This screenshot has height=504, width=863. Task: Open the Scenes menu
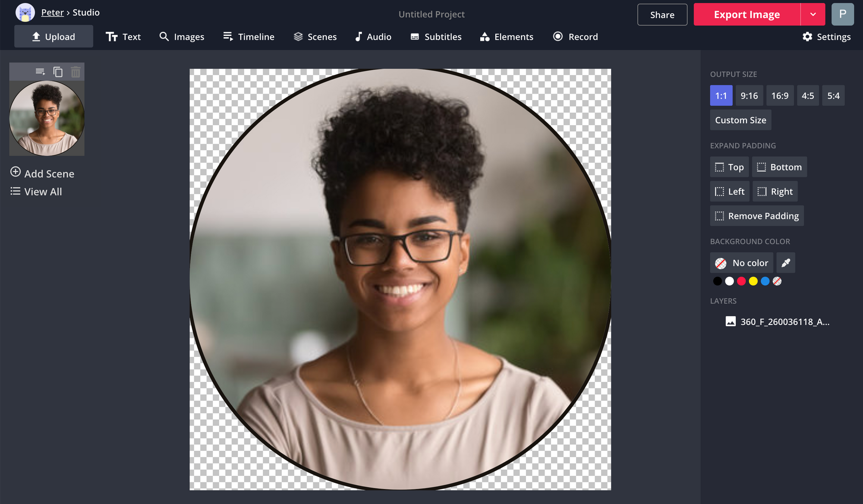point(315,37)
